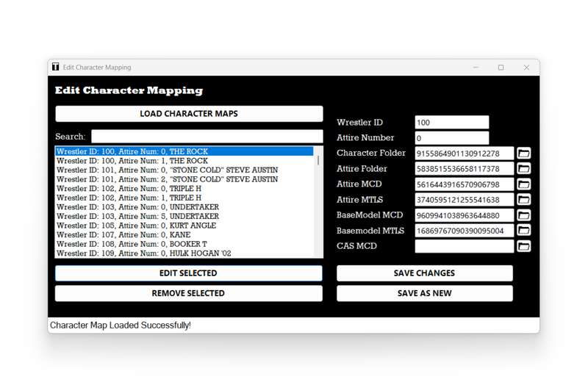Click the app icon in title bar
This screenshot has height=382, width=588.
pos(56,67)
